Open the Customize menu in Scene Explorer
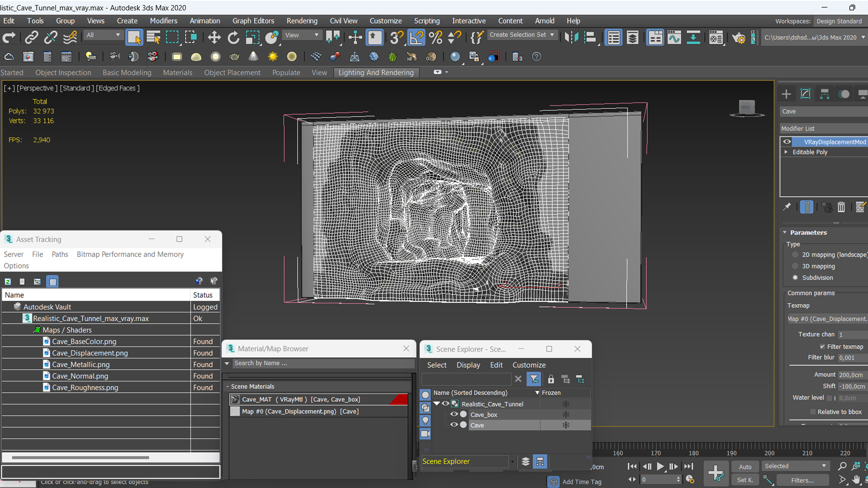868x488 pixels. click(x=529, y=365)
